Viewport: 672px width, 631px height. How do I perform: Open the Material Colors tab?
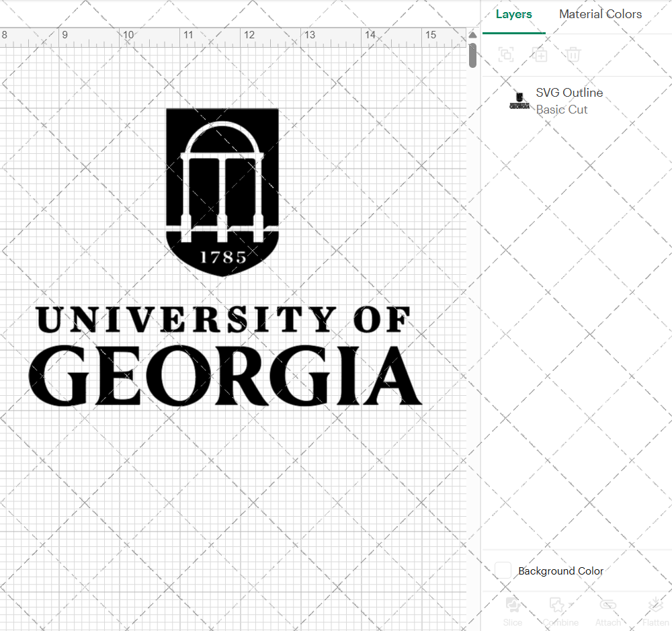(600, 14)
